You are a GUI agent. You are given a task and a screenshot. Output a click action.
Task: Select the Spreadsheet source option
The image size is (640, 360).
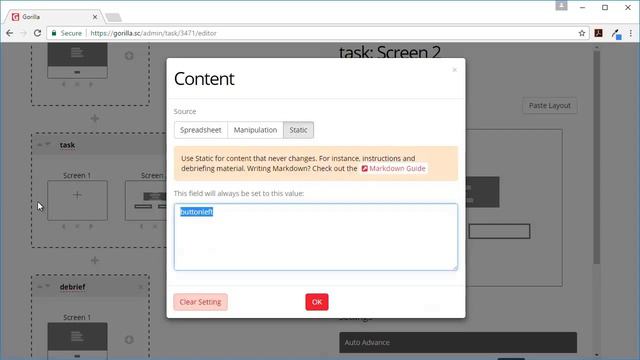coord(200,130)
